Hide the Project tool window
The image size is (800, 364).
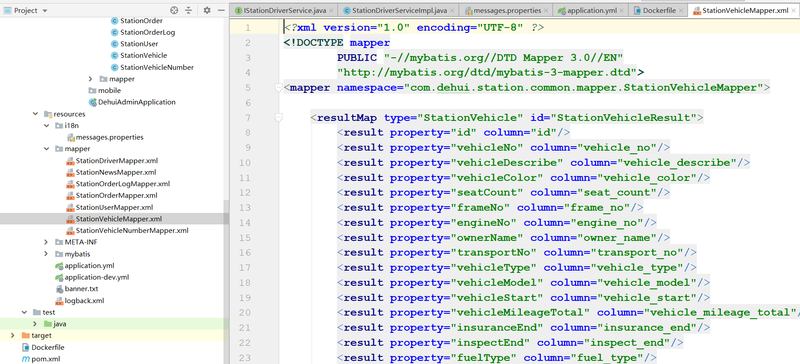click(x=221, y=10)
